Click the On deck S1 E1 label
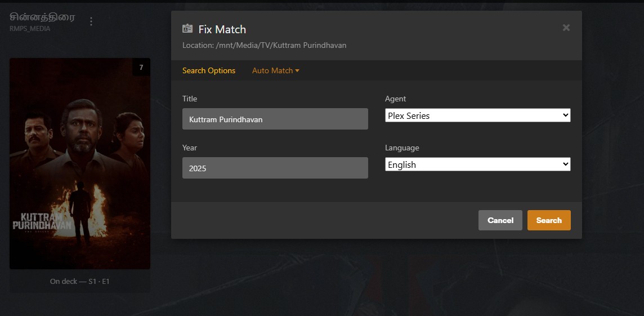This screenshot has height=316, width=644. click(x=80, y=281)
